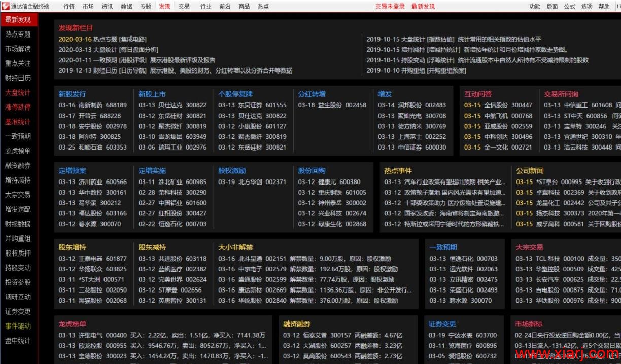Click the 互动问答 section heading

click(x=478, y=94)
